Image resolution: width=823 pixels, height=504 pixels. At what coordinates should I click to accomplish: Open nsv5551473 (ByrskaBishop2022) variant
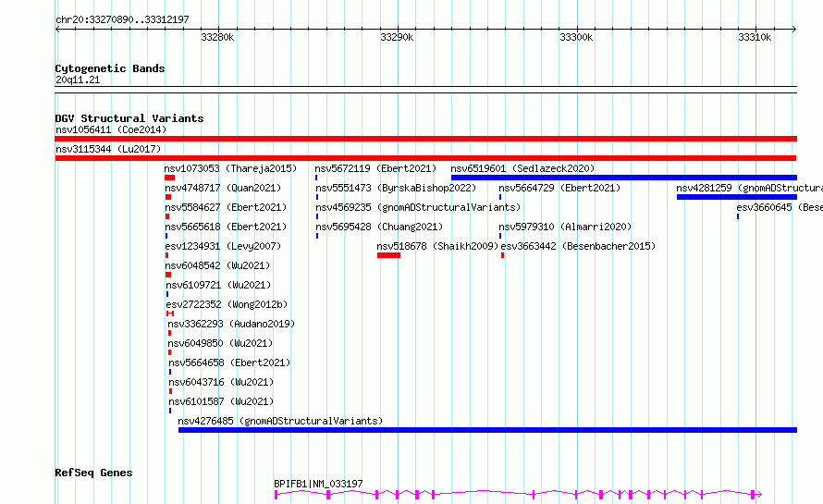(x=396, y=188)
